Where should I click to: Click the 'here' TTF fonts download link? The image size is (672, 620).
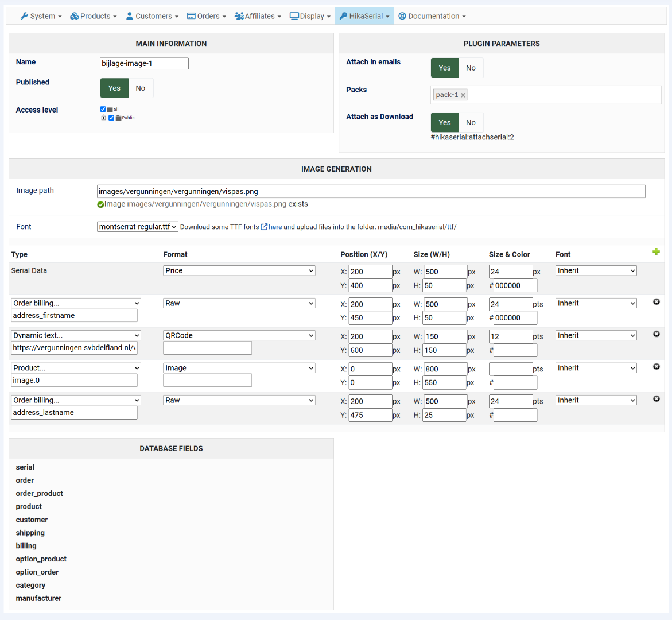coord(275,227)
